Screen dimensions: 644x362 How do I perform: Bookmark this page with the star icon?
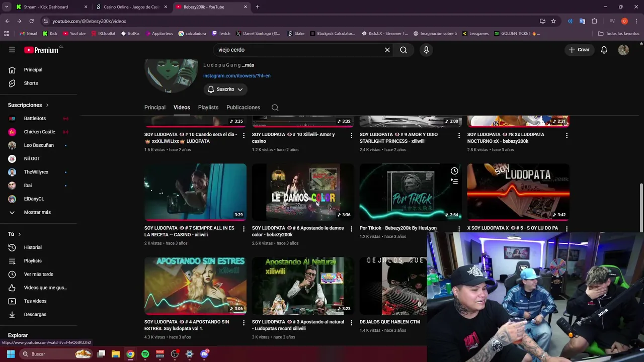(x=553, y=21)
